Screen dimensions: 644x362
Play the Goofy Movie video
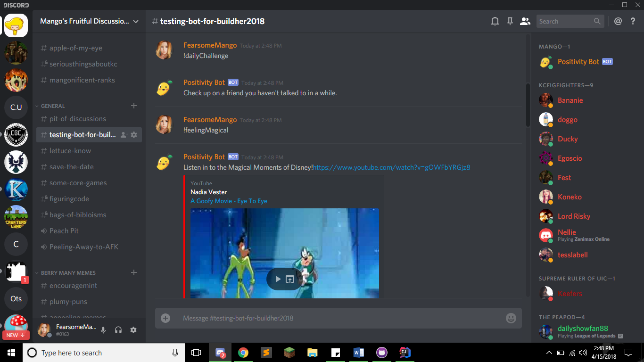tap(278, 279)
